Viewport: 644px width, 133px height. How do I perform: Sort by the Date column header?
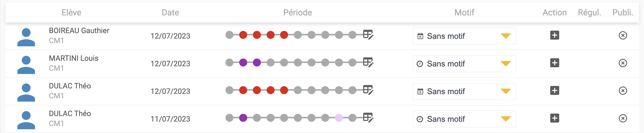(x=170, y=12)
